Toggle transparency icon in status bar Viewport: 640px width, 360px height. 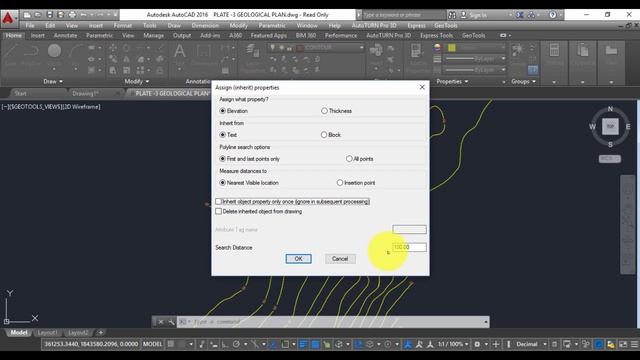pyautogui.click(x=316, y=344)
